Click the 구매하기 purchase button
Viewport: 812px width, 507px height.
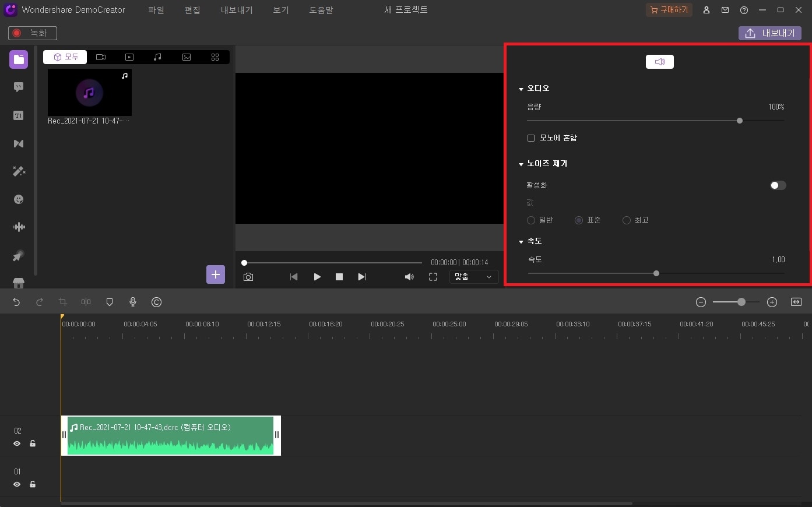pyautogui.click(x=669, y=10)
